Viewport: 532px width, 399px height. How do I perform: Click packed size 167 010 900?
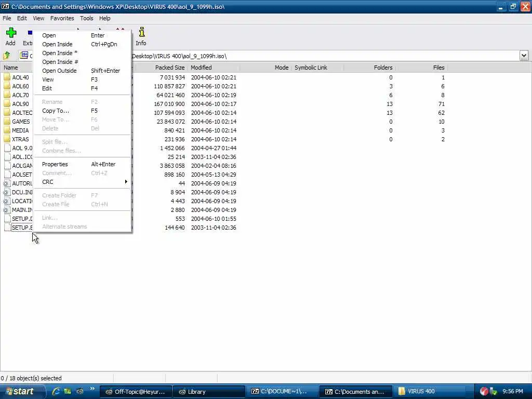[169, 104]
